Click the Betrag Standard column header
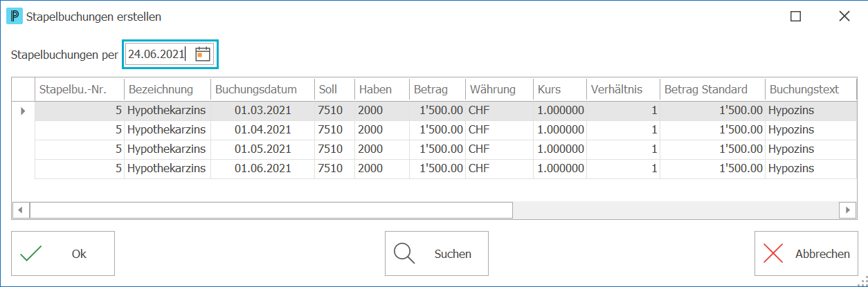This screenshot has height=287, width=868. [712, 89]
